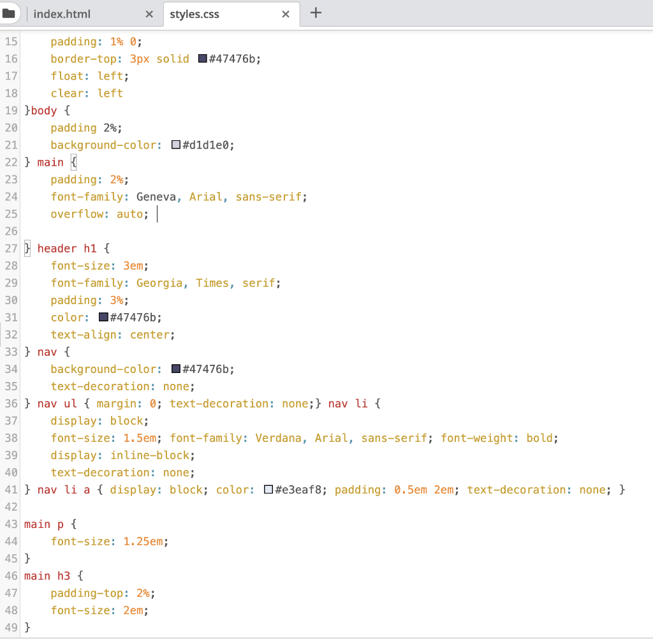The image size is (653, 644).
Task: Click the #d1d1e0 swatch in the body rule
Action: click(x=175, y=145)
